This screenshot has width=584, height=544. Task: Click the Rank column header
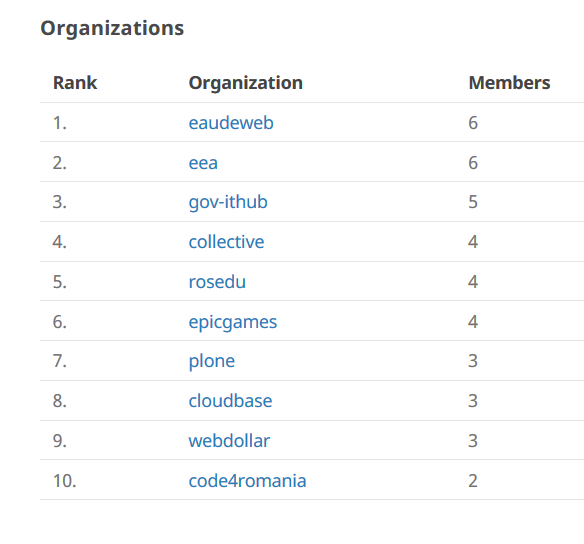[x=75, y=83]
